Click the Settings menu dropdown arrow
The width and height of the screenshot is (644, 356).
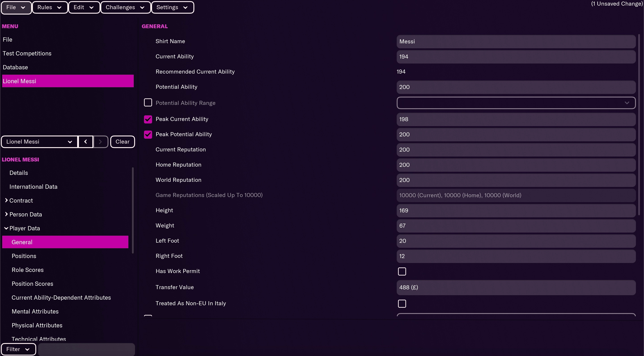click(185, 7)
